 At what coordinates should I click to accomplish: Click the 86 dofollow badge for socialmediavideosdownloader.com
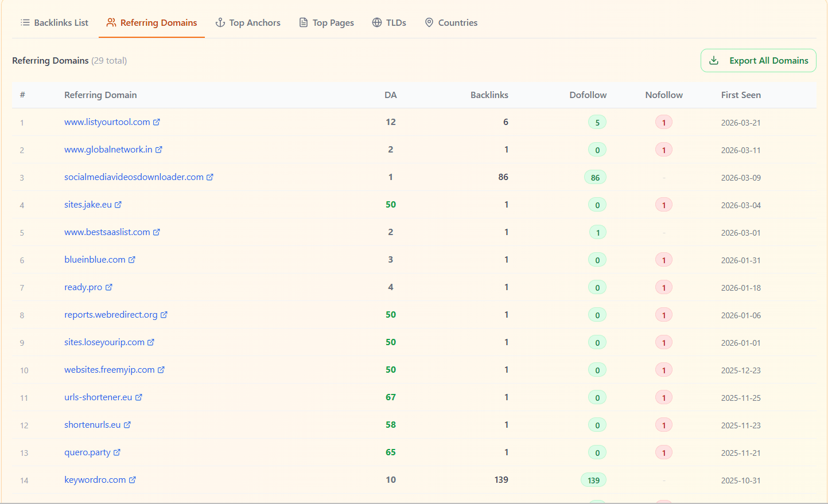(595, 177)
